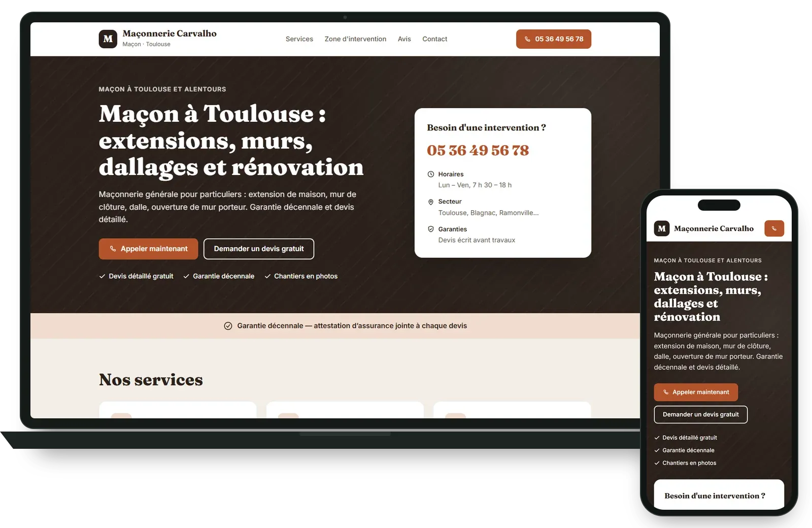Image resolution: width=812 pixels, height=528 pixels.
Task: Click checkmark next to Chantiers en photos on laptop
Action: click(267, 276)
